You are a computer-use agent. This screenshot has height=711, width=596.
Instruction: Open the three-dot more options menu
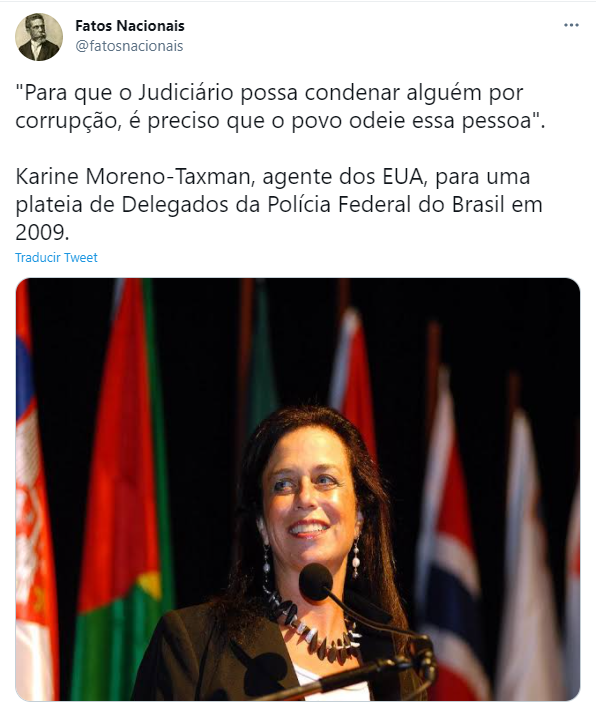tap(571, 25)
